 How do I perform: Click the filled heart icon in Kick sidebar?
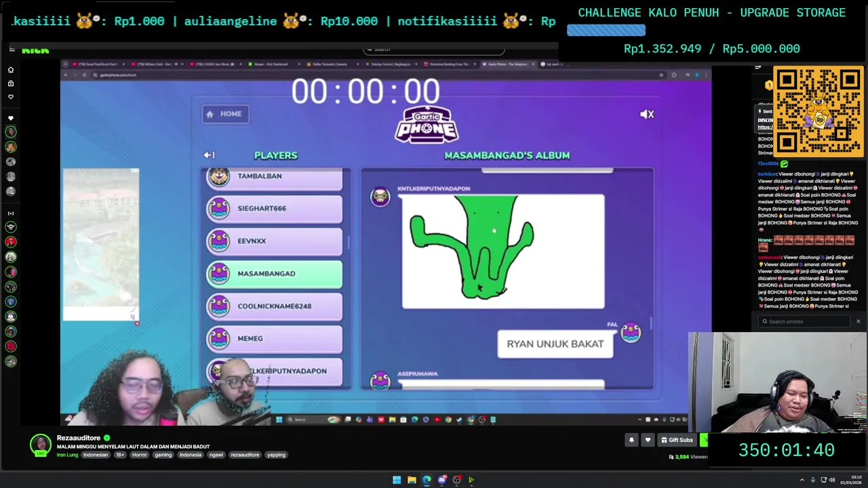click(11, 119)
